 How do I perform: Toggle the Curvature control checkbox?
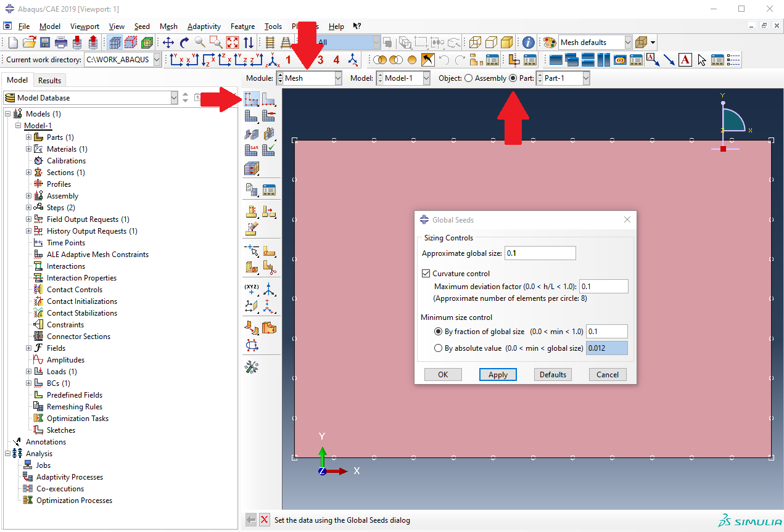[x=426, y=274]
